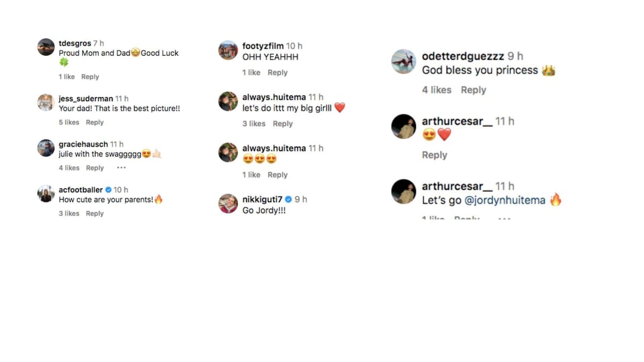View 4 likes on odetterdguezzz comment
The width and height of the screenshot is (644, 362).
436,90
